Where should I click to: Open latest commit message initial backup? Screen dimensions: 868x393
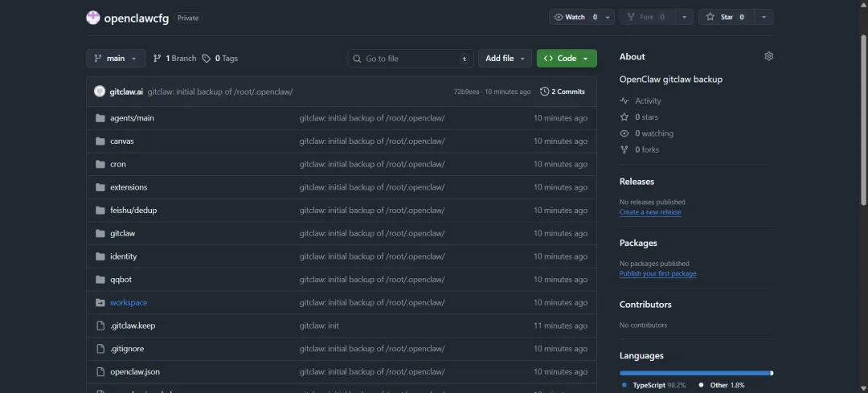pyautogui.click(x=219, y=92)
